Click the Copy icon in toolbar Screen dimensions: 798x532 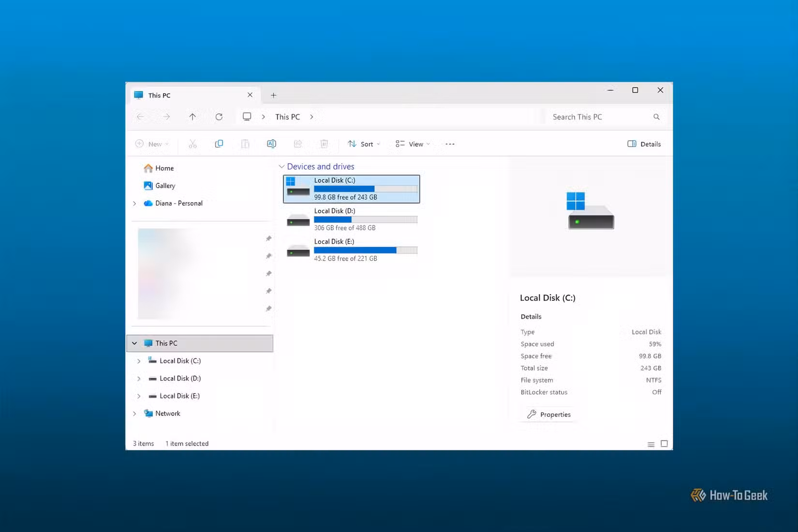tap(219, 144)
